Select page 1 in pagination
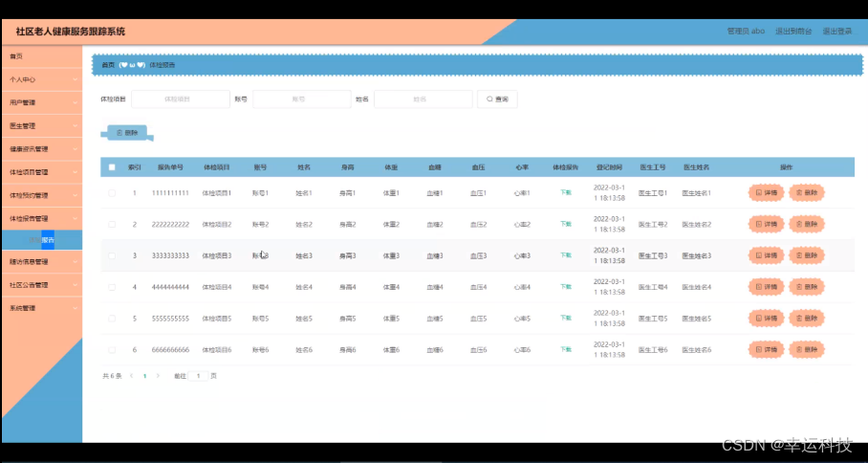This screenshot has height=463, width=868. pyautogui.click(x=145, y=376)
